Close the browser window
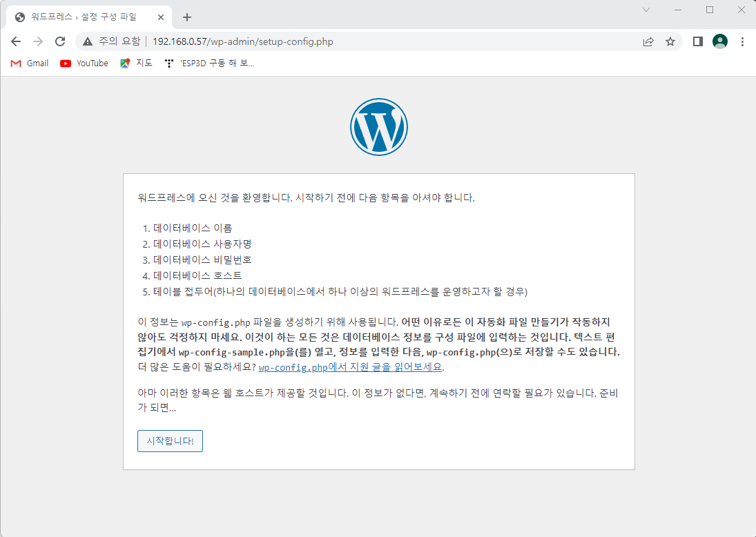The height and width of the screenshot is (537, 756). tap(742, 10)
